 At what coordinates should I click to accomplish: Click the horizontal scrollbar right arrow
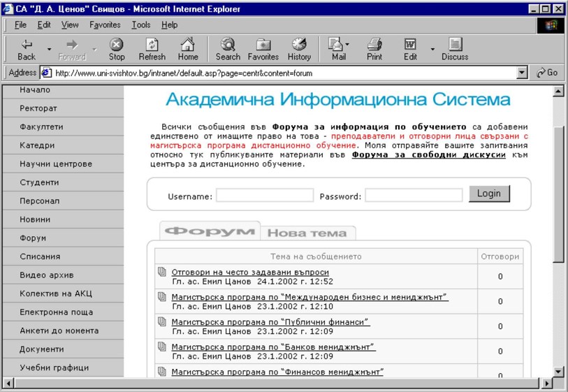pos(546,383)
